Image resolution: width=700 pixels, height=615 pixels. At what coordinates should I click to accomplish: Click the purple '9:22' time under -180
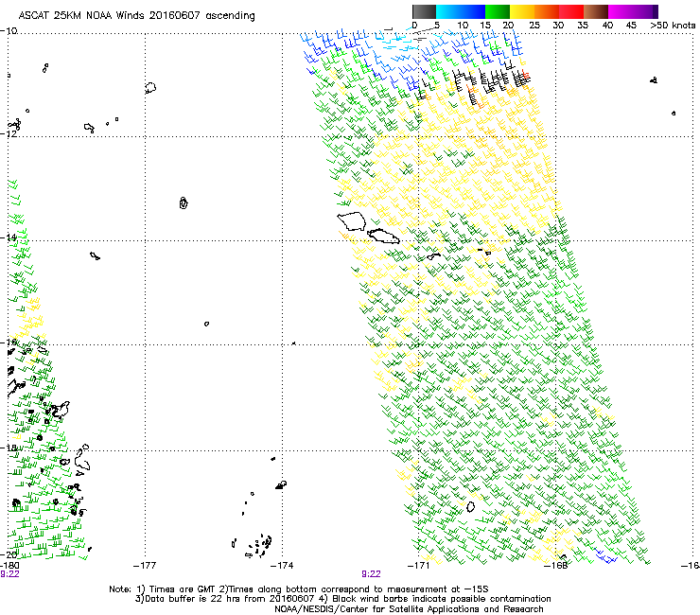(x=9, y=574)
